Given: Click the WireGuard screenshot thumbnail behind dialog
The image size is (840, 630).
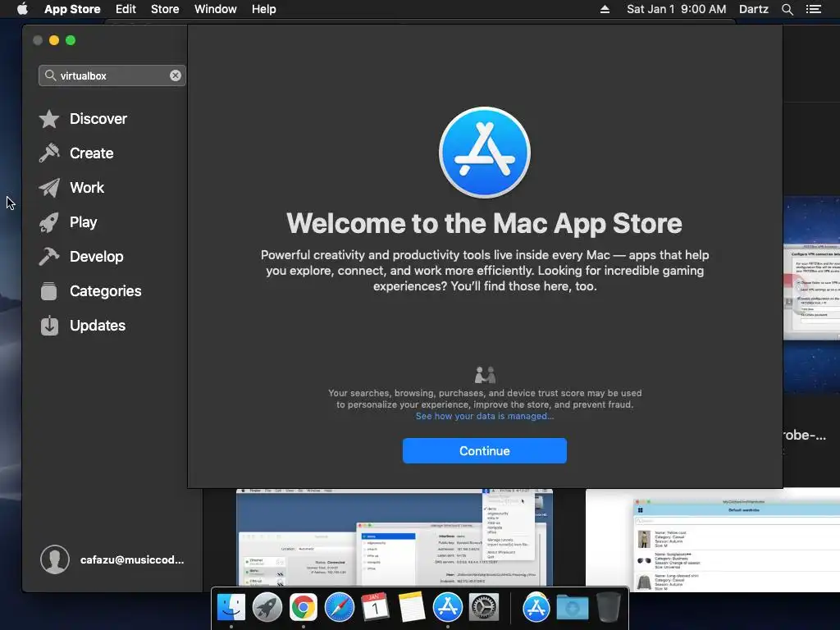Looking at the screenshot, I should pyautogui.click(x=395, y=537).
